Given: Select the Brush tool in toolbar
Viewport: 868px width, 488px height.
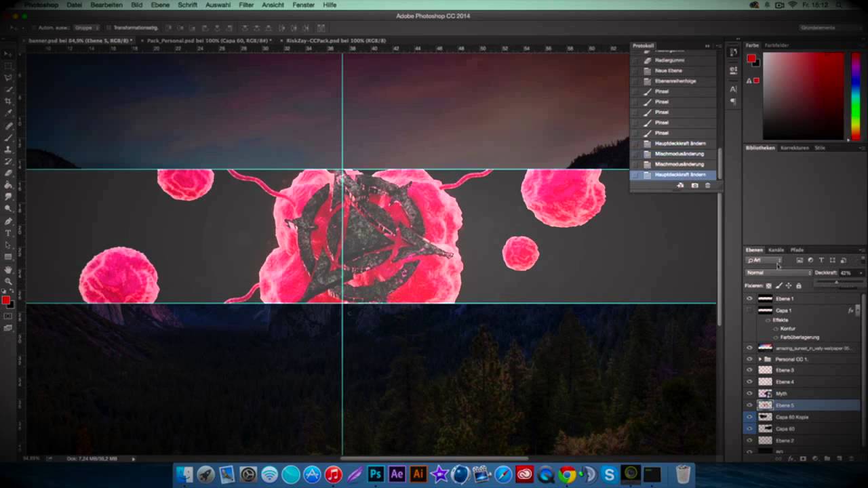Looking at the screenshot, I should point(8,138).
